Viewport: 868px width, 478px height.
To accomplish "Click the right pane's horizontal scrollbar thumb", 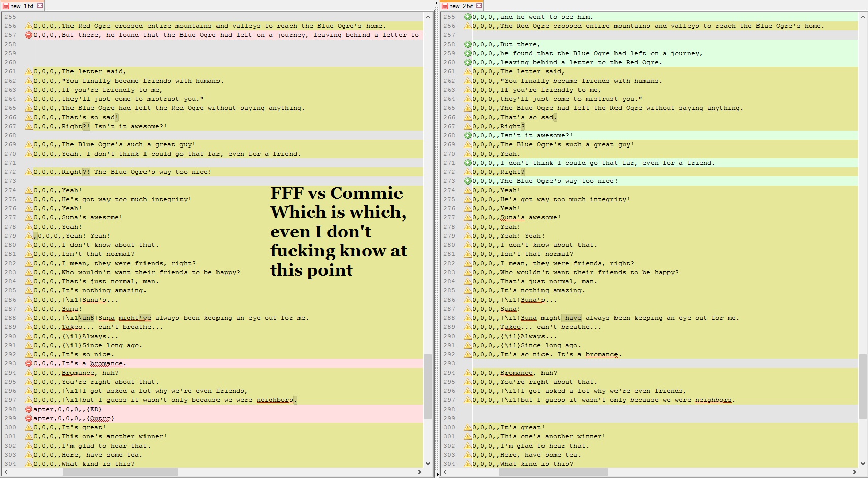I will [x=554, y=472].
